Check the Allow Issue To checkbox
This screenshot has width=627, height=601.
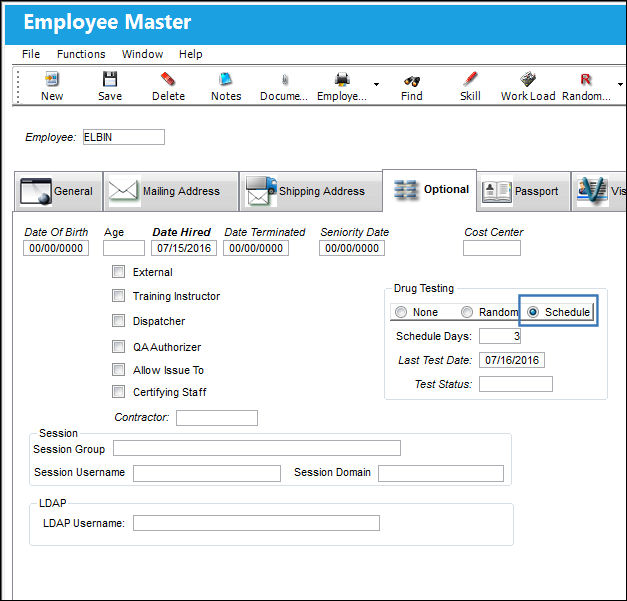(118, 370)
